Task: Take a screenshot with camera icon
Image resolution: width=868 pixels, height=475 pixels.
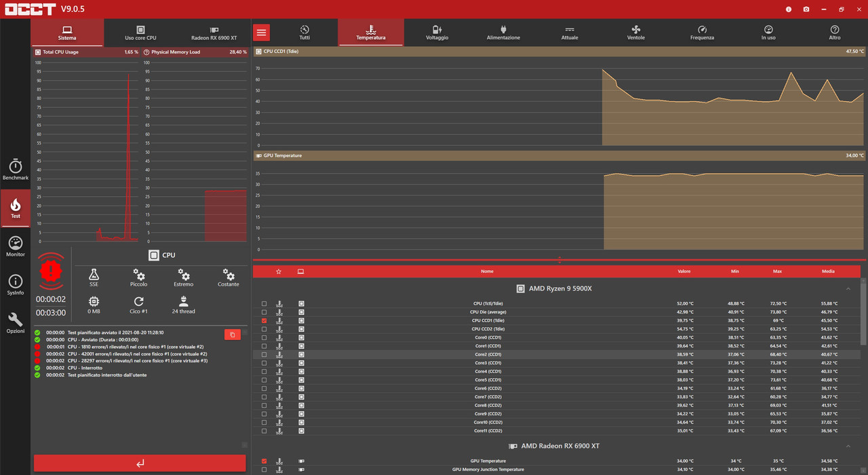Action: pyautogui.click(x=806, y=9)
